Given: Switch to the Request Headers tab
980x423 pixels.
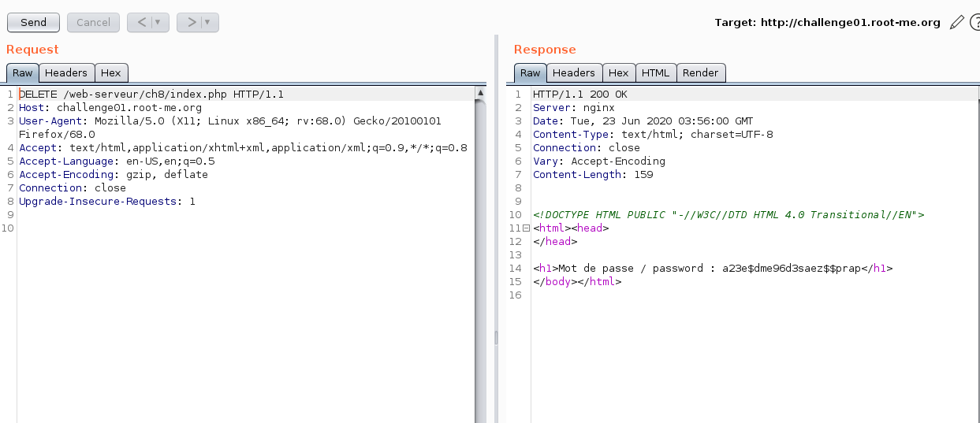Looking at the screenshot, I should point(66,73).
